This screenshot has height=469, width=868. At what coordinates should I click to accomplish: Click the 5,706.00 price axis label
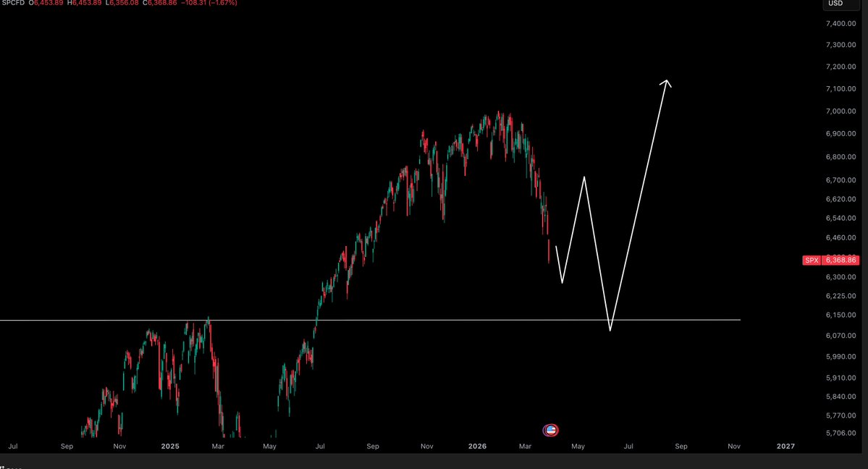tap(840, 434)
